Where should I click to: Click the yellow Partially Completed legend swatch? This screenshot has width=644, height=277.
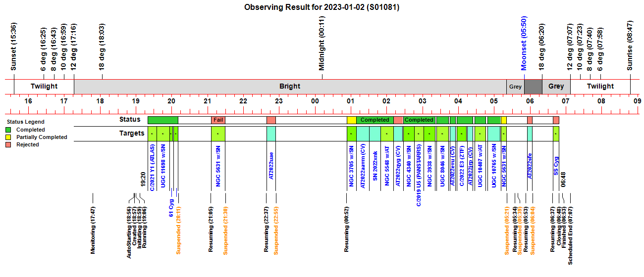pyautogui.click(x=8, y=138)
